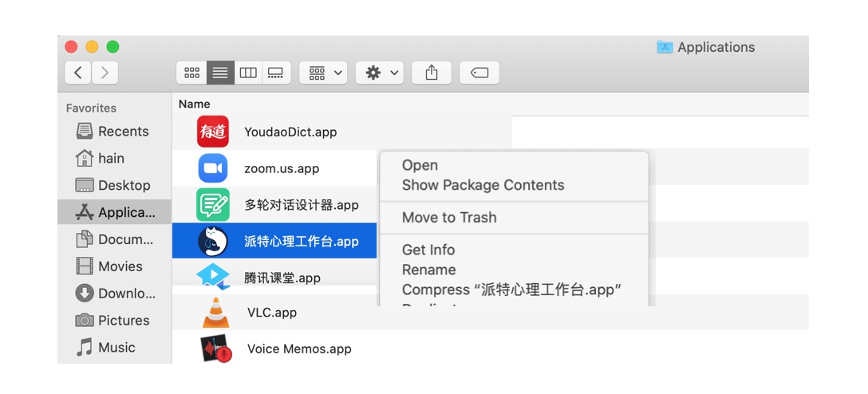Screen dimensions: 868x394
Task: Choose Open from the context menu
Action: (x=420, y=165)
